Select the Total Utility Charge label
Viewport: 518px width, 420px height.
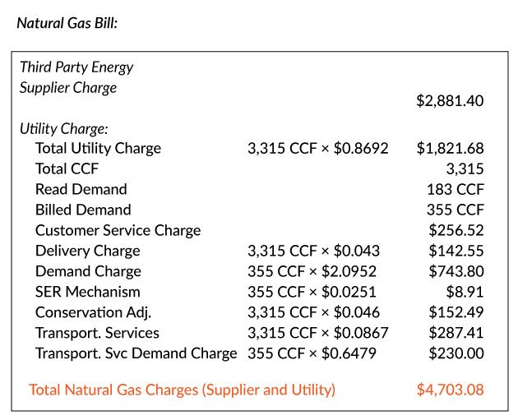98,149
